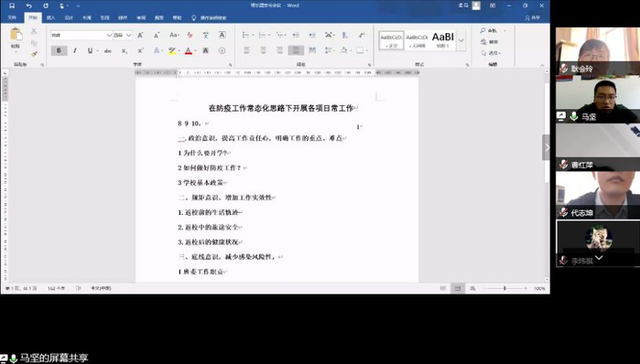640x364 pixels.
Task: Click the subscript x₂ icon
Action: [x=125, y=51]
